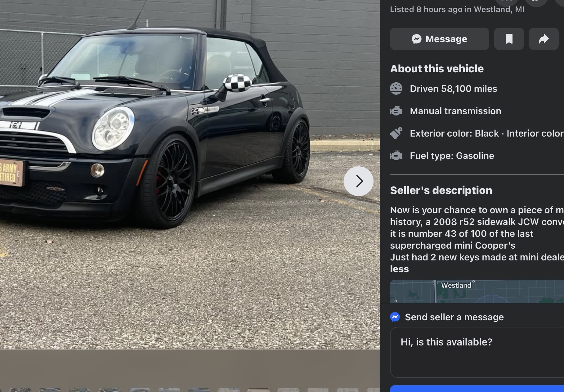Collapse the seller's description via the less link
The width and height of the screenshot is (564, 392).
(399, 269)
